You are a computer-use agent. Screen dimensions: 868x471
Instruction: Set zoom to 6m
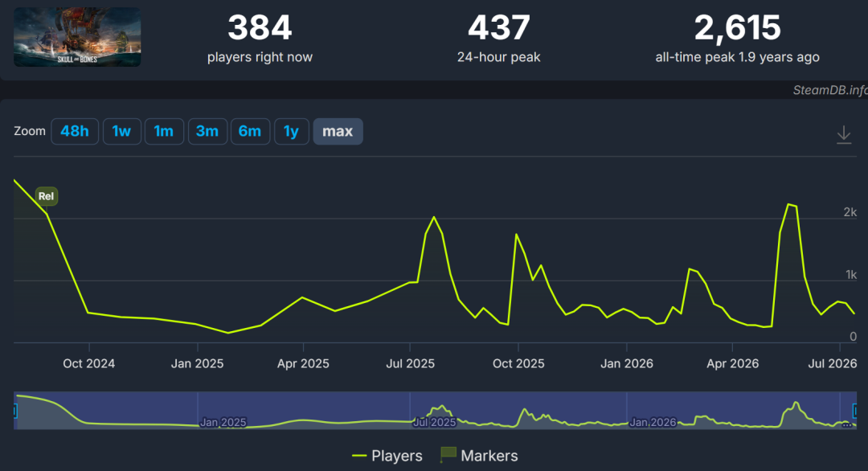tap(250, 131)
